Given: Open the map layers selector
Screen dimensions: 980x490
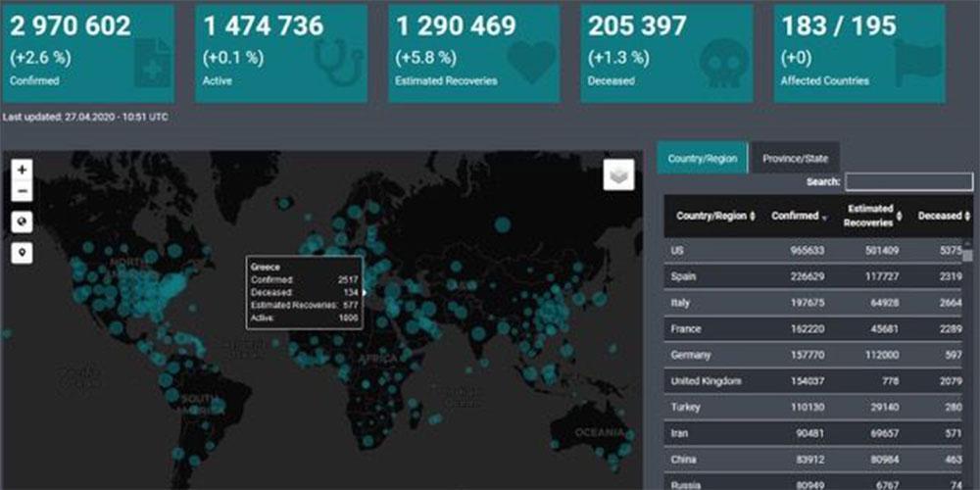Looking at the screenshot, I should (618, 175).
